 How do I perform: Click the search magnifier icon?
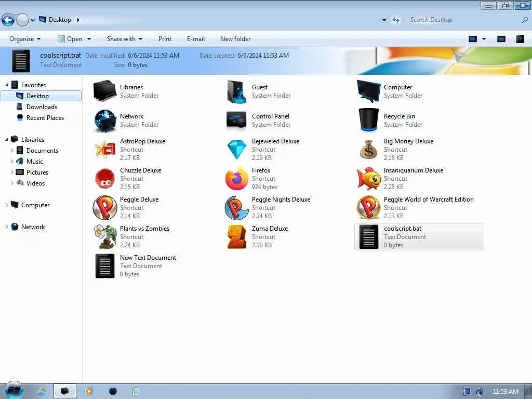[x=525, y=20]
